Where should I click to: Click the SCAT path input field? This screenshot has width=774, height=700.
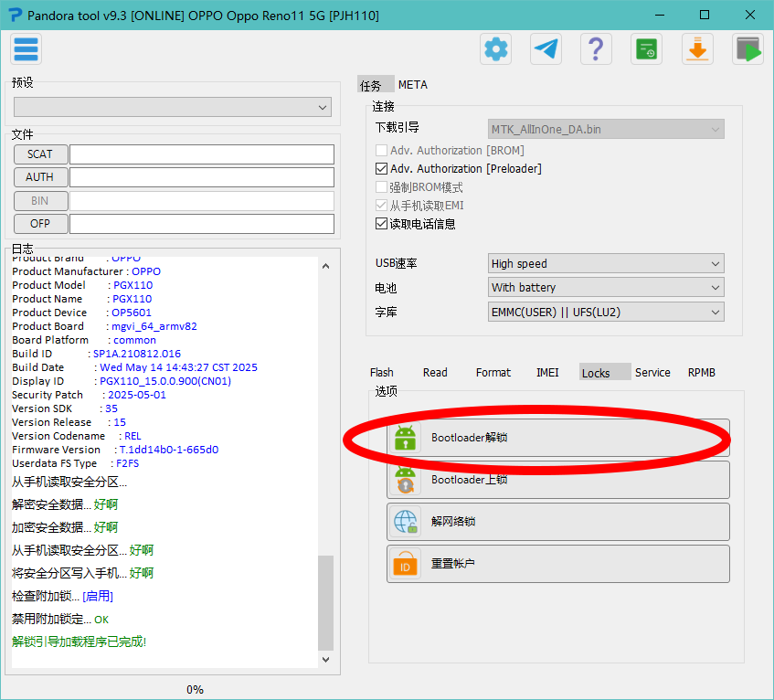(202, 154)
